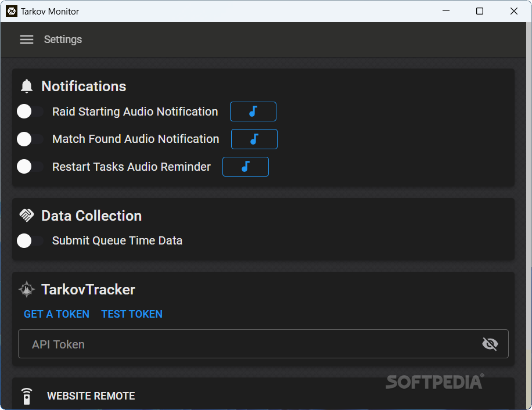
Task: Play the Match Found sound preview
Action: click(x=254, y=139)
